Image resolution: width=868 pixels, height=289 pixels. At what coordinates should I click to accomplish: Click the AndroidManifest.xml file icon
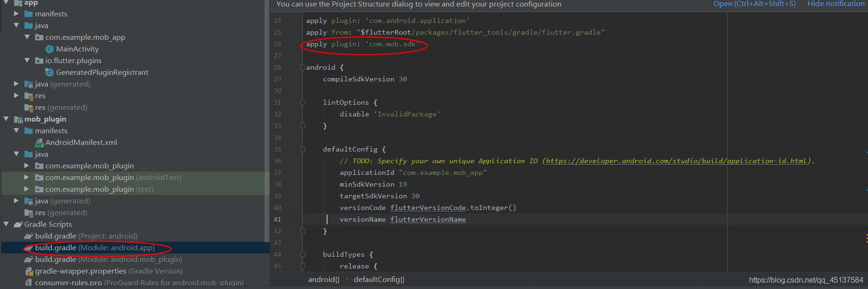pyautogui.click(x=39, y=143)
